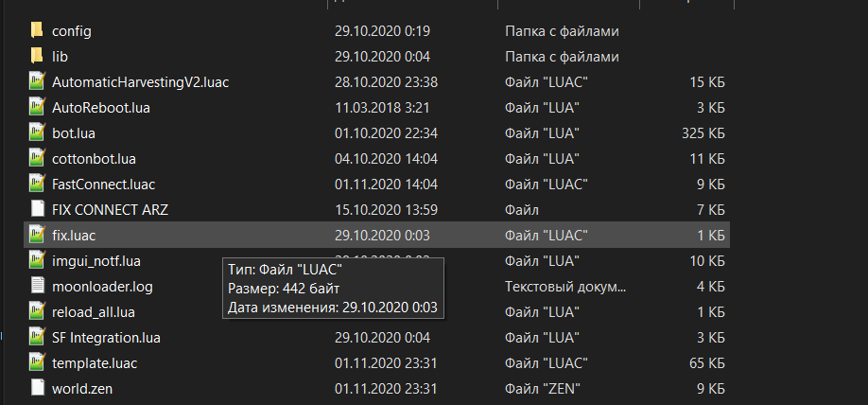Click the lib folder icon

(37, 56)
